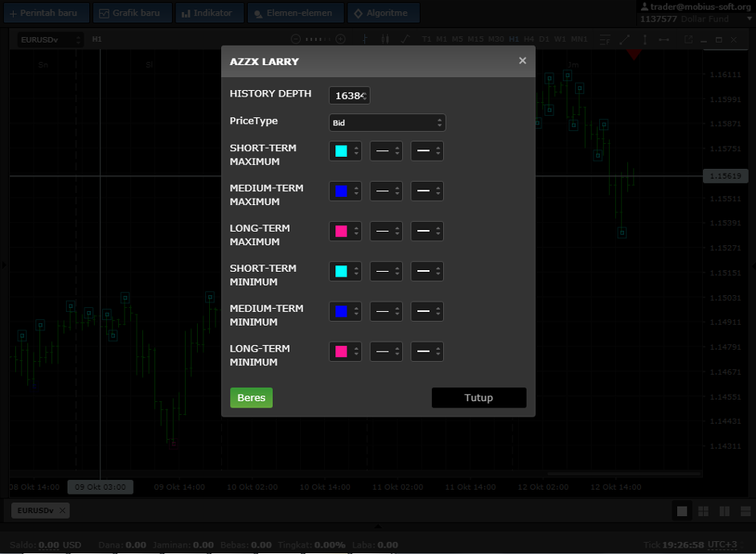Image resolution: width=756 pixels, height=554 pixels.
Task: Close the AZZX LARRY dialog with X
Action: [522, 61]
